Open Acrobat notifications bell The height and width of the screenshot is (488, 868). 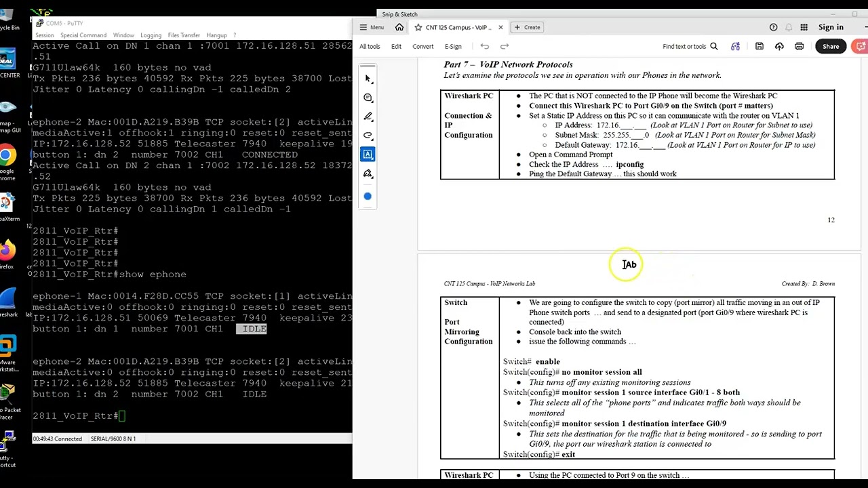click(789, 27)
